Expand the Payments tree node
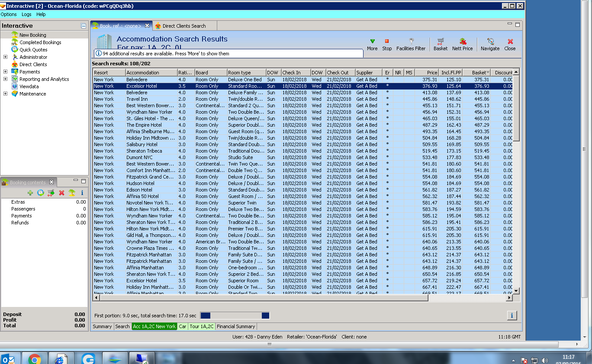Image resolution: width=592 pixels, height=364 pixels. [5, 72]
